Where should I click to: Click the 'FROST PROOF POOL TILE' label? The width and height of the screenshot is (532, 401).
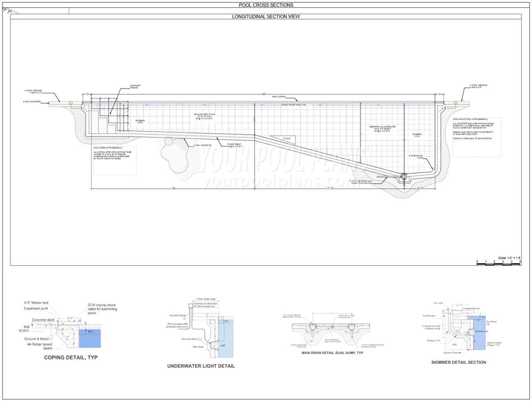click(293, 105)
